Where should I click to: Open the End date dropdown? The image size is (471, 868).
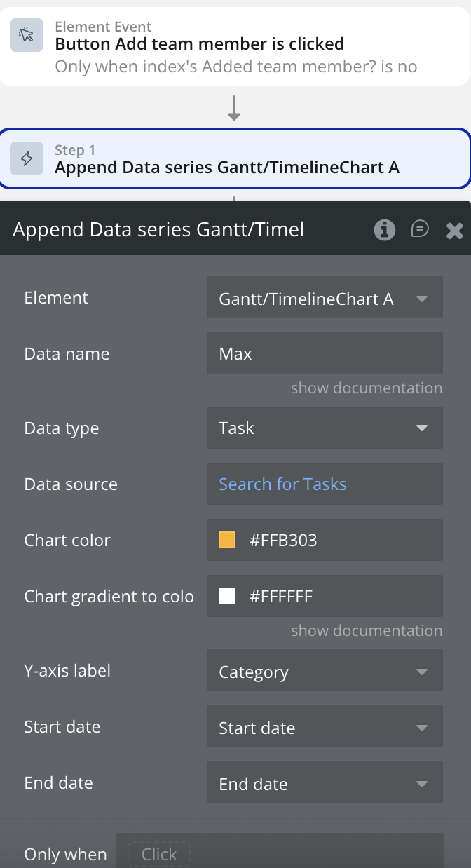[325, 784]
